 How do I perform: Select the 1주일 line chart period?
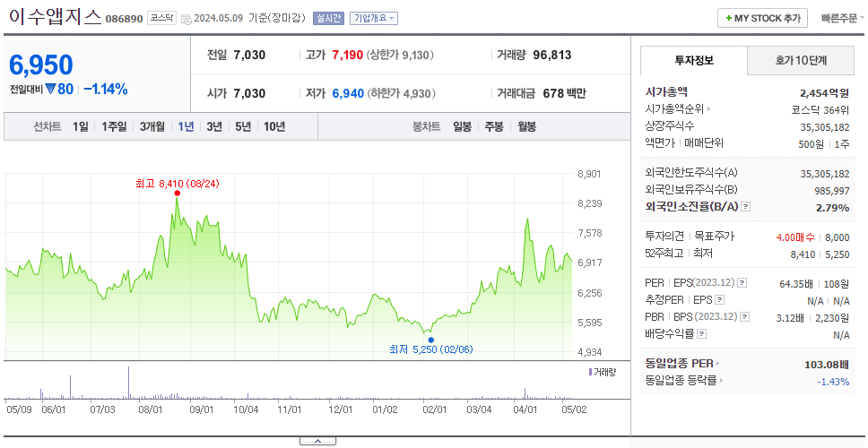[x=114, y=126]
